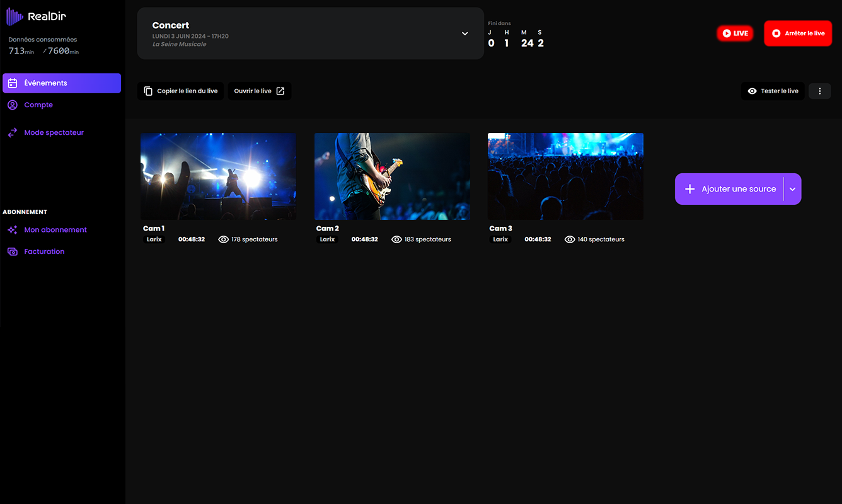This screenshot has height=504, width=842.
Task: Click the eye icon under Cam 1
Action: (x=223, y=239)
